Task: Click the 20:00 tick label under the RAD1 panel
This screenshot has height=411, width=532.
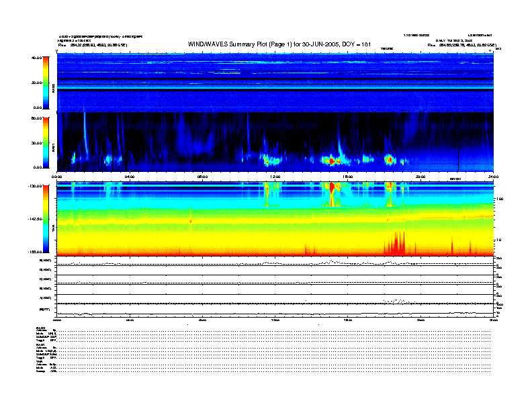Action: (x=420, y=177)
